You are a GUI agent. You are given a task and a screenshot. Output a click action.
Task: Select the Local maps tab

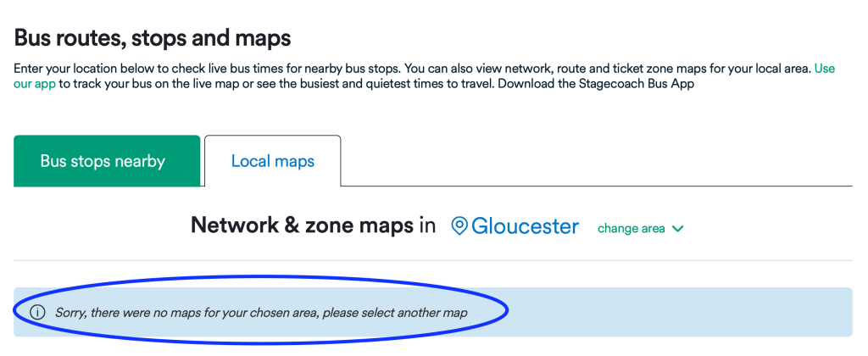[x=272, y=161]
